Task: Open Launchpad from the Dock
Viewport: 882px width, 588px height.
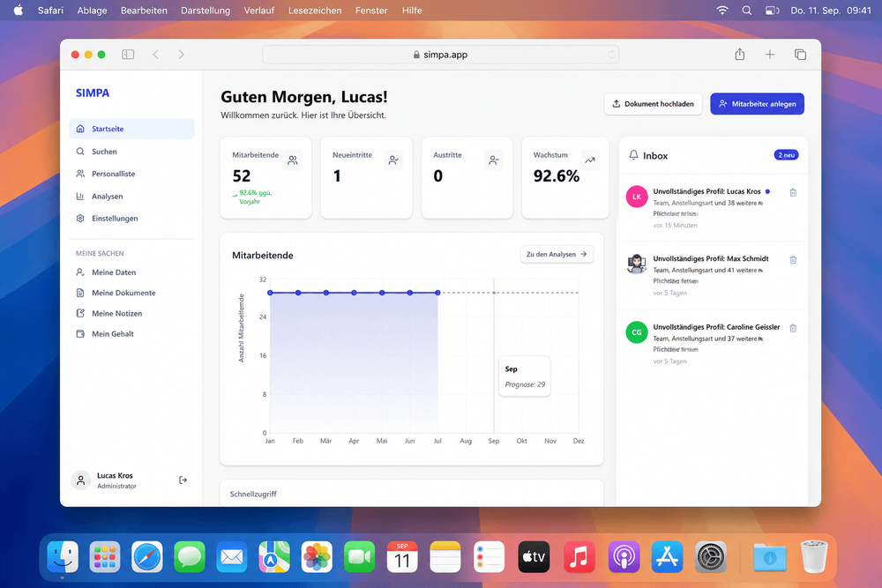Action: pos(105,557)
